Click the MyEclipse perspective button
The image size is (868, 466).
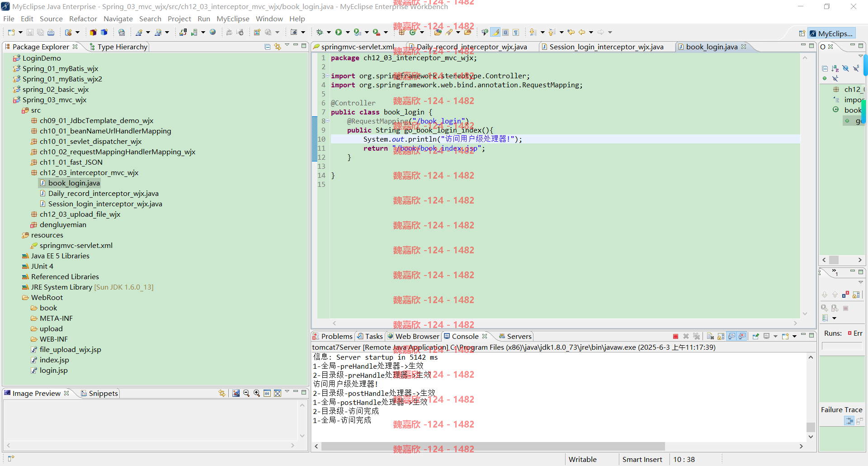click(x=832, y=33)
